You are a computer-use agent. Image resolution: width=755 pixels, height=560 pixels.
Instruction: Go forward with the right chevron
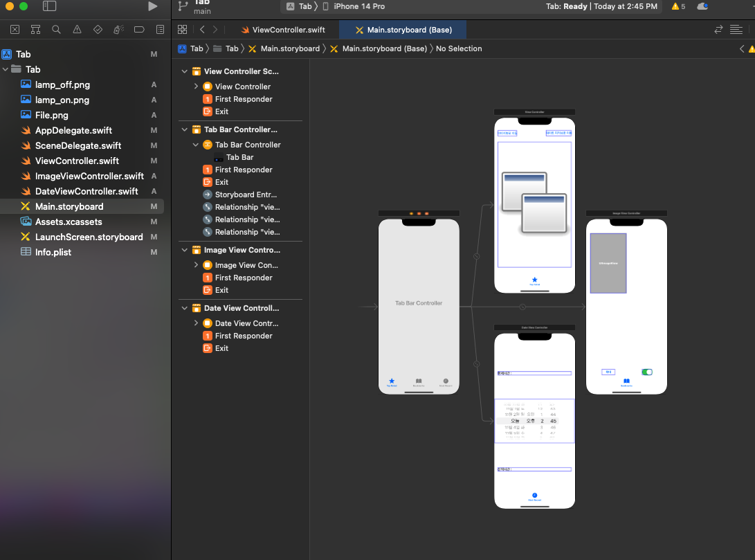pos(215,29)
